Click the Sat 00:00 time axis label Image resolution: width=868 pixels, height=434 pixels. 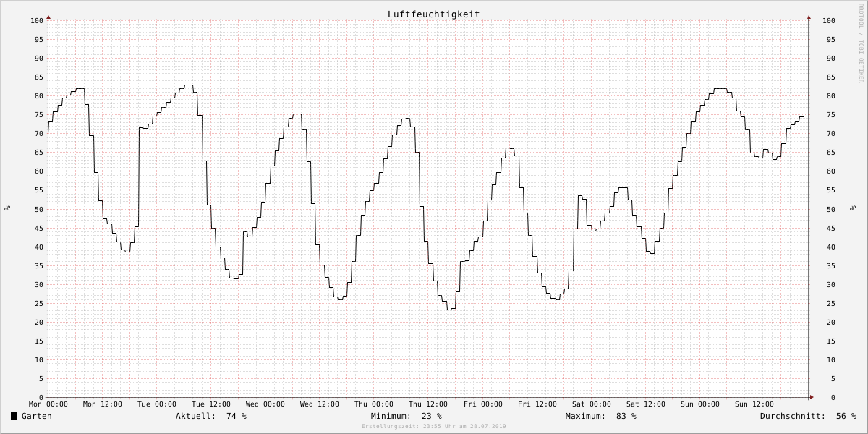[592, 404]
